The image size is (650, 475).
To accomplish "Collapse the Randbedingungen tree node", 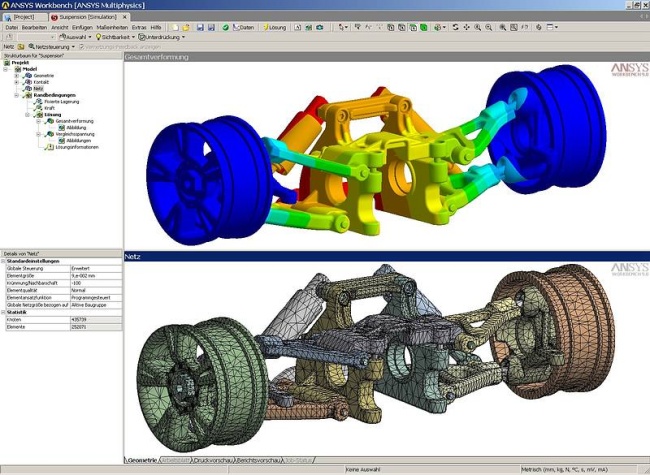I will click(x=17, y=95).
